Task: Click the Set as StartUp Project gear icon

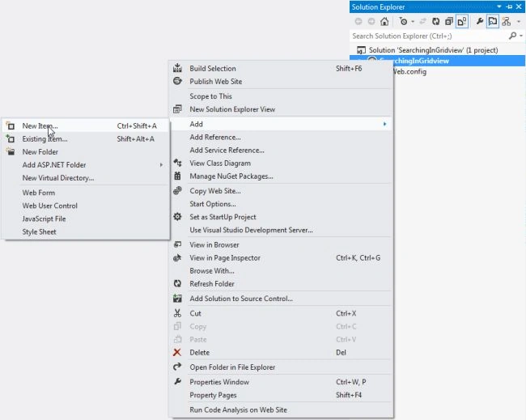Action: pyautogui.click(x=177, y=217)
